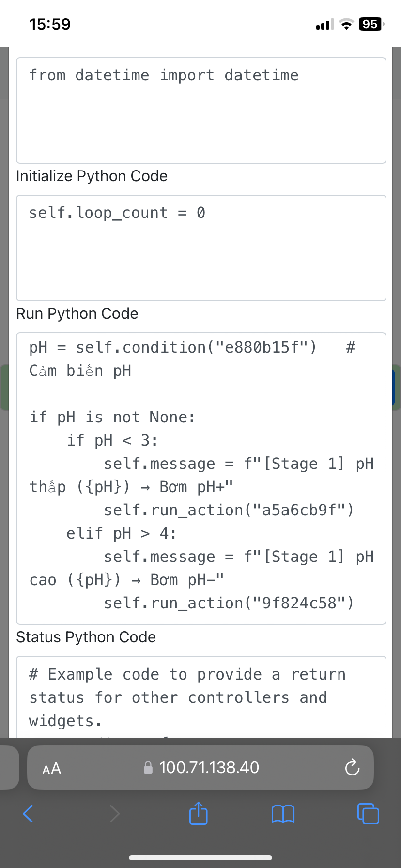Click the Status Python Code example text box
This screenshot has height=868, width=401.
coord(201,697)
